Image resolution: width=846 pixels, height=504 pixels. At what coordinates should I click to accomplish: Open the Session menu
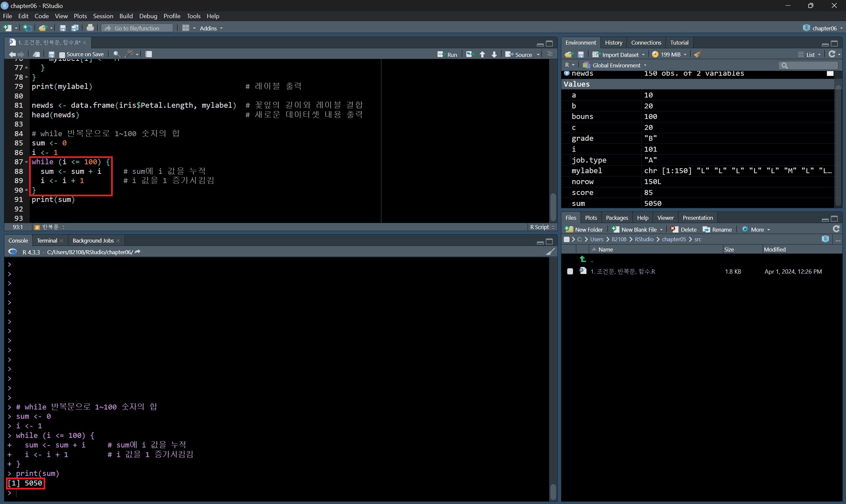[x=103, y=16]
